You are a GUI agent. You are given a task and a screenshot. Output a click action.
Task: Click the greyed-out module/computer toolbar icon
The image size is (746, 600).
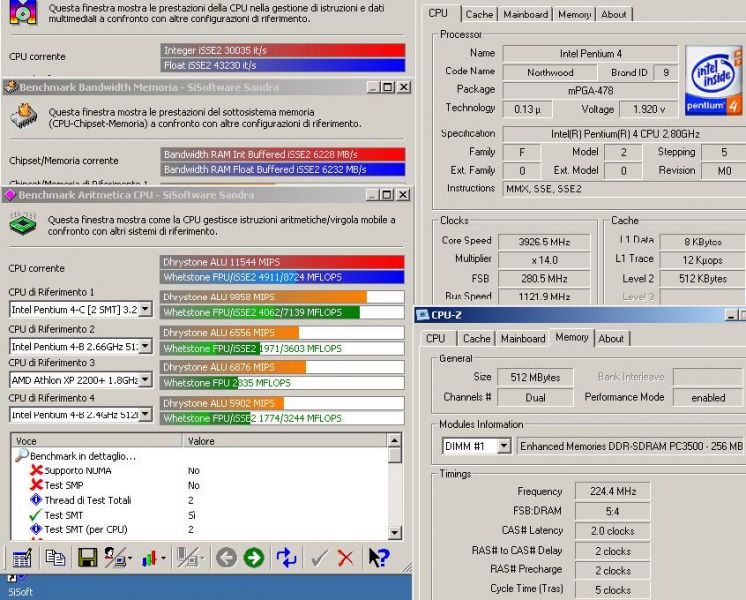coord(187,558)
